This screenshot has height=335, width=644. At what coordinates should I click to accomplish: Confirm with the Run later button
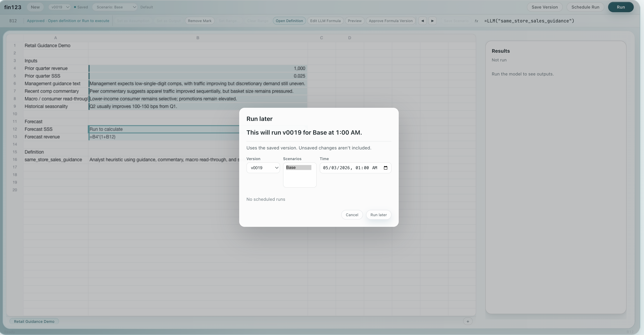point(379,215)
